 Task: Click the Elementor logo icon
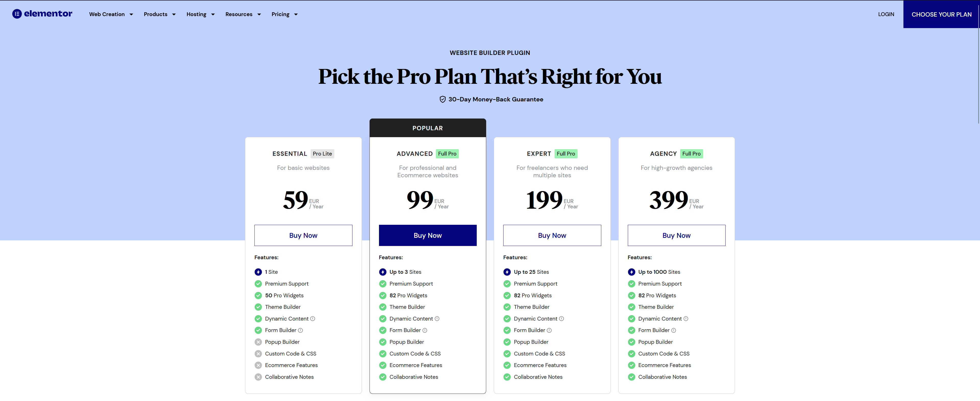pyautogui.click(x=17, y=14)
